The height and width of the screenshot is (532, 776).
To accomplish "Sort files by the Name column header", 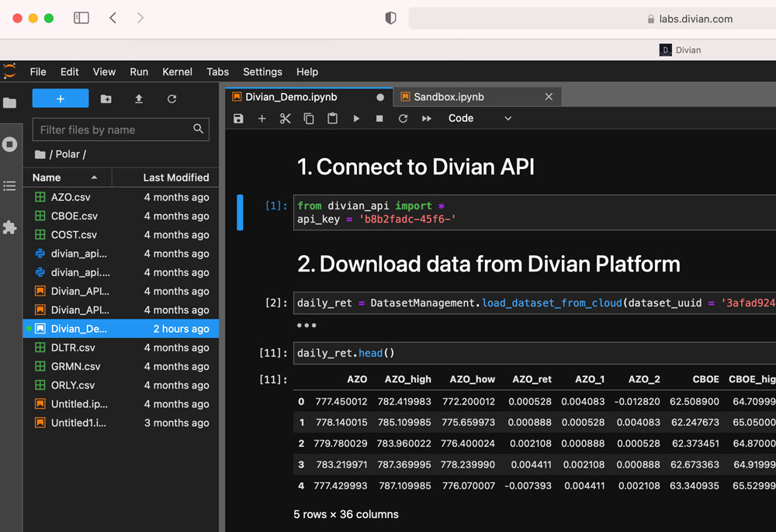I will pos(68,178).
